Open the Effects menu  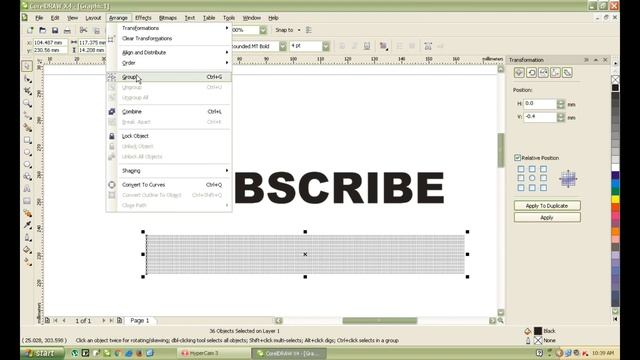[143, 18]
